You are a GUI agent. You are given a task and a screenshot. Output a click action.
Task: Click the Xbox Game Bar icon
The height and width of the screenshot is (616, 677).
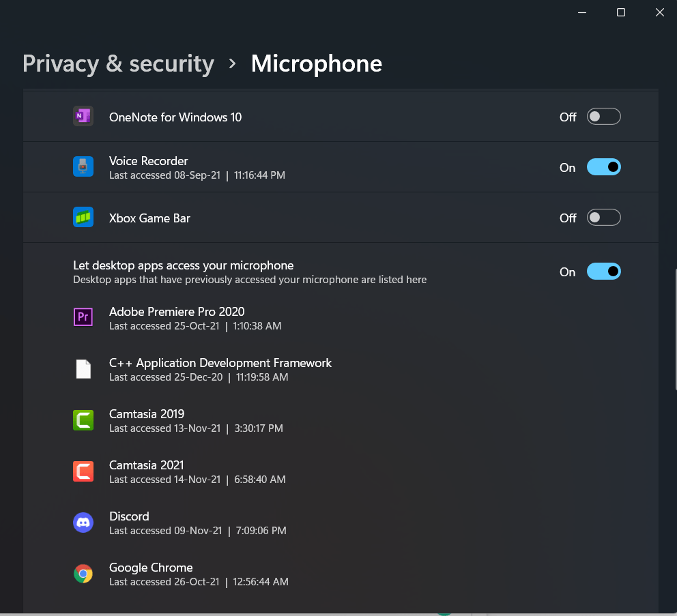pyautogui.click(x=83, y=218)
